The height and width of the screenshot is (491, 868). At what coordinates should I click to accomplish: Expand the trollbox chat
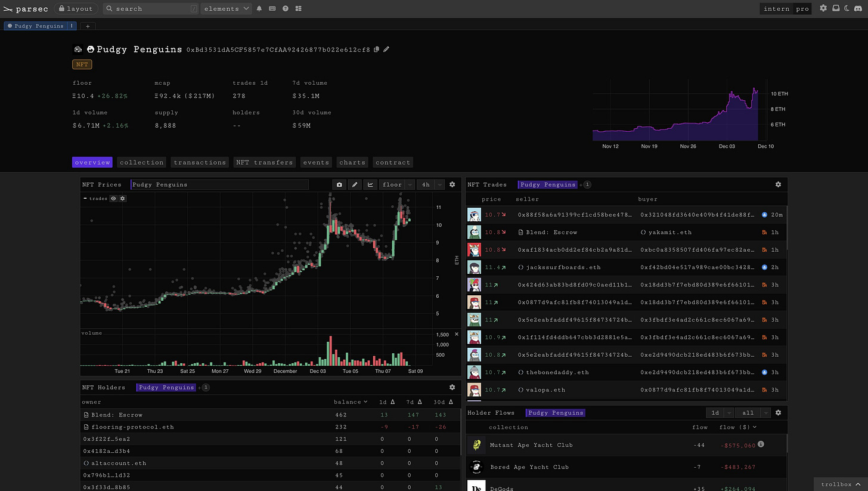[x=841, y=484]
